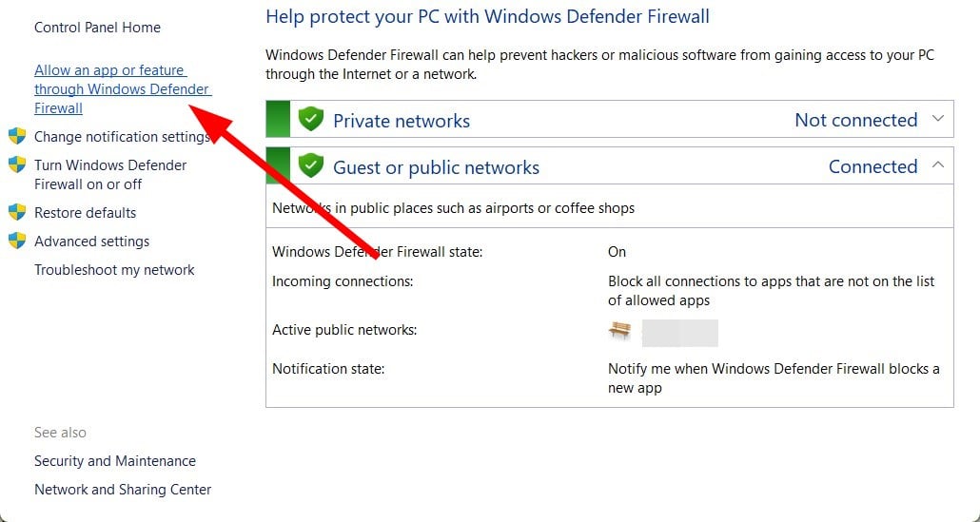Open Advanced settings
980x522 pixels.
coord(92,242)
